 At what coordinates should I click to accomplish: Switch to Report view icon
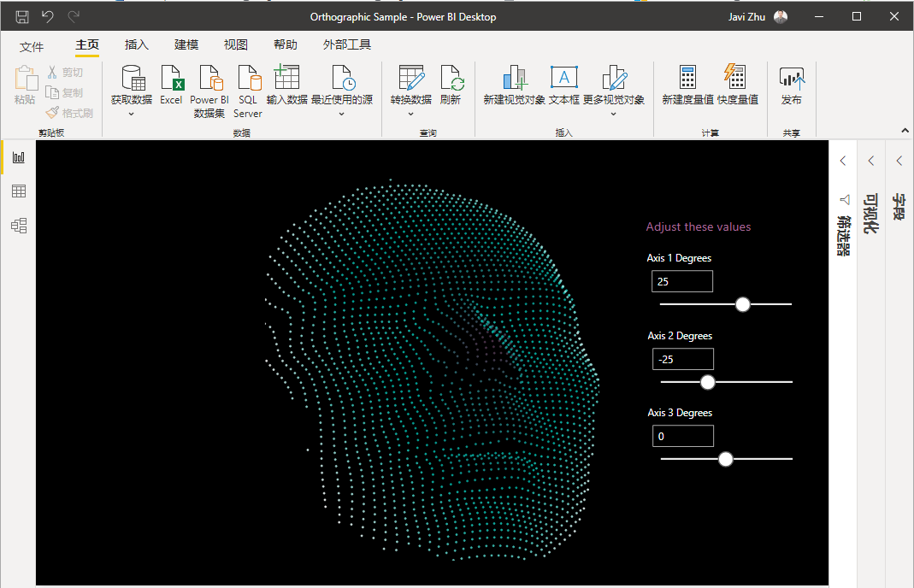19,157
